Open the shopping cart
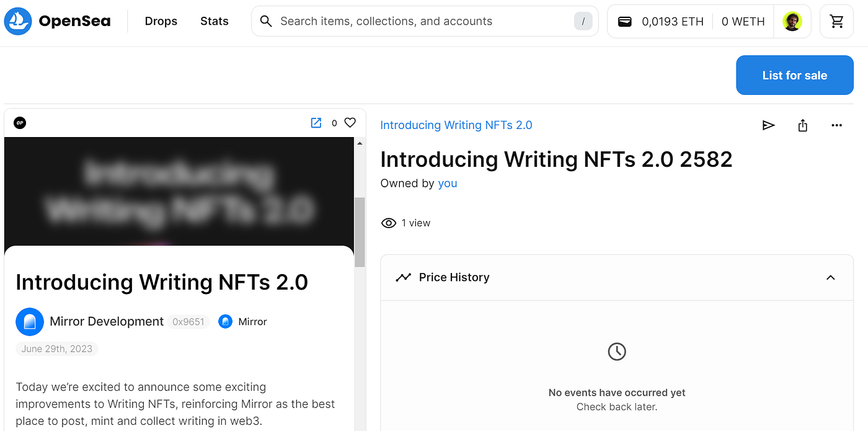Screen dimensions: 868x431 [x=837, y=22]
